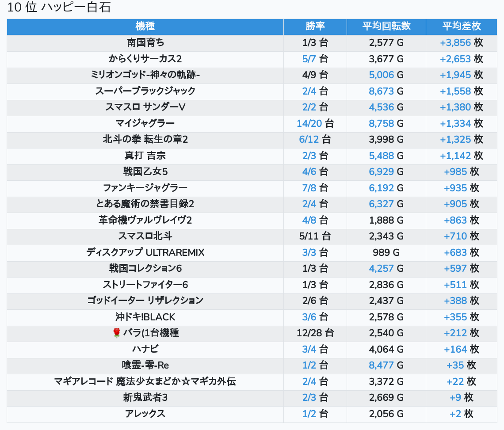504x430 pixels.
Task: Click average spins value 8,758 G
Action: [x=386, y=123]
